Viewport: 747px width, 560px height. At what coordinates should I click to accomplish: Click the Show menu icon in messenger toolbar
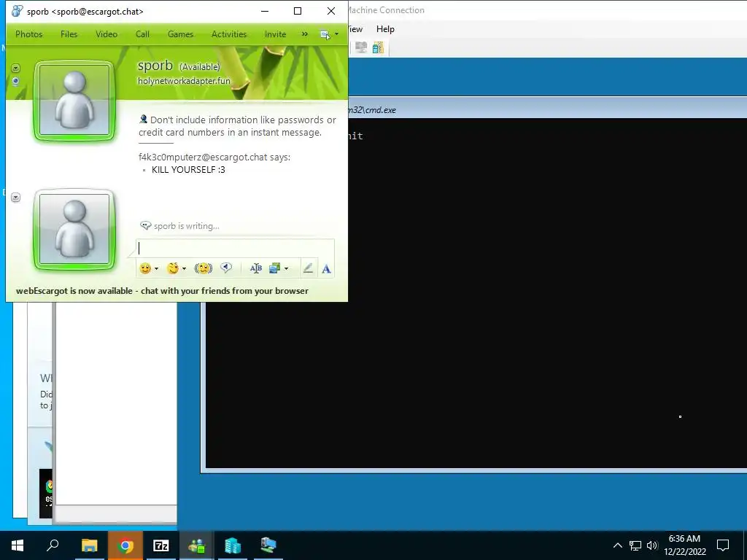(325, 34)
